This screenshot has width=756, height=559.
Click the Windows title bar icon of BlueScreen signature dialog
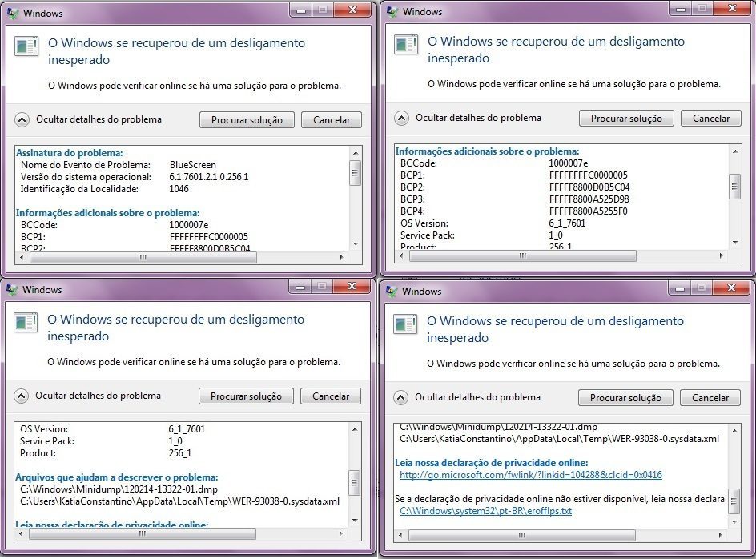[13, 13]
